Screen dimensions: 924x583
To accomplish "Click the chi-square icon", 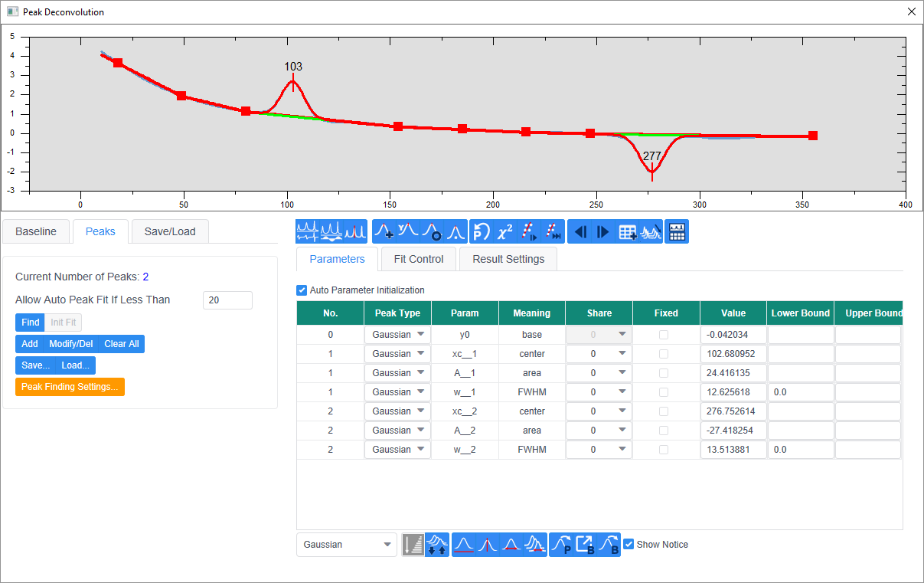I will click(505, 232).
